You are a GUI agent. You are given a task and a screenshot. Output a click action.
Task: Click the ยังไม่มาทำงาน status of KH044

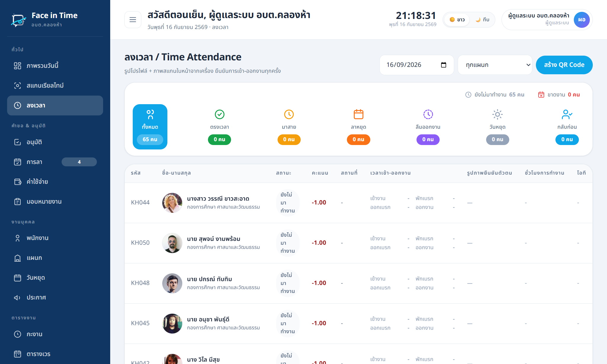[x=288, y=203]
